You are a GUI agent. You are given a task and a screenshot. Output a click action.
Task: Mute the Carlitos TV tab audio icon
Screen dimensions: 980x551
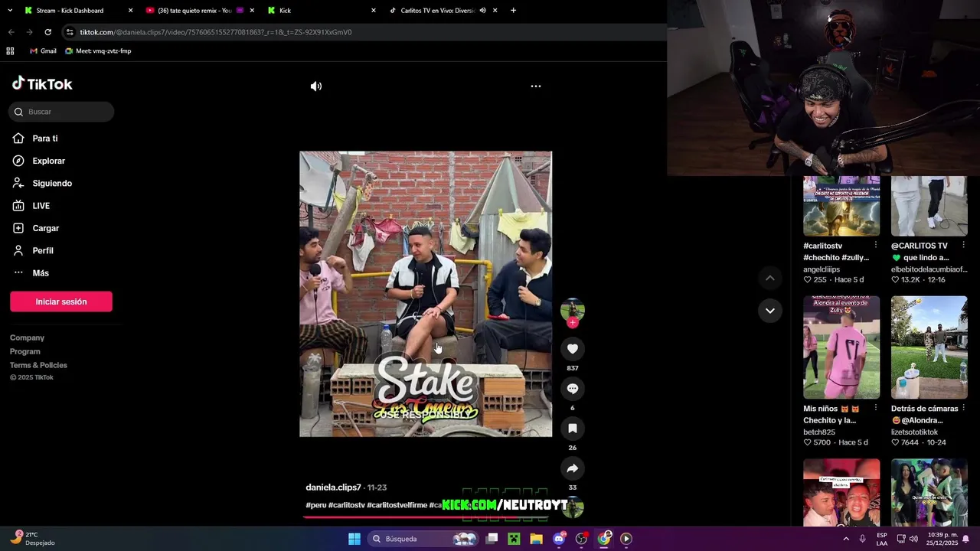coord(482,11)
